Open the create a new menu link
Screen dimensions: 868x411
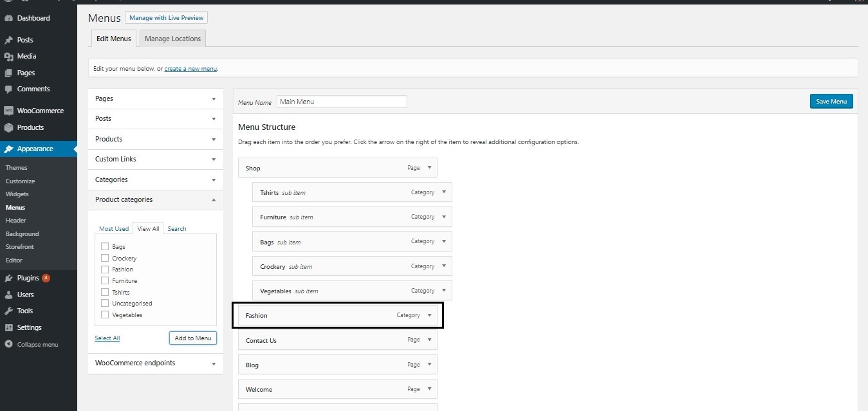(x=190, y=68)
